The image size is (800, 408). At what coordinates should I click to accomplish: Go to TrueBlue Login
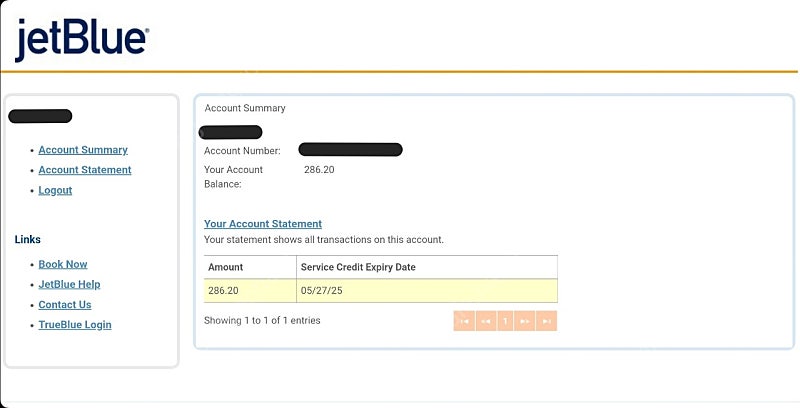pyautogui.click(x=75, y=325)
